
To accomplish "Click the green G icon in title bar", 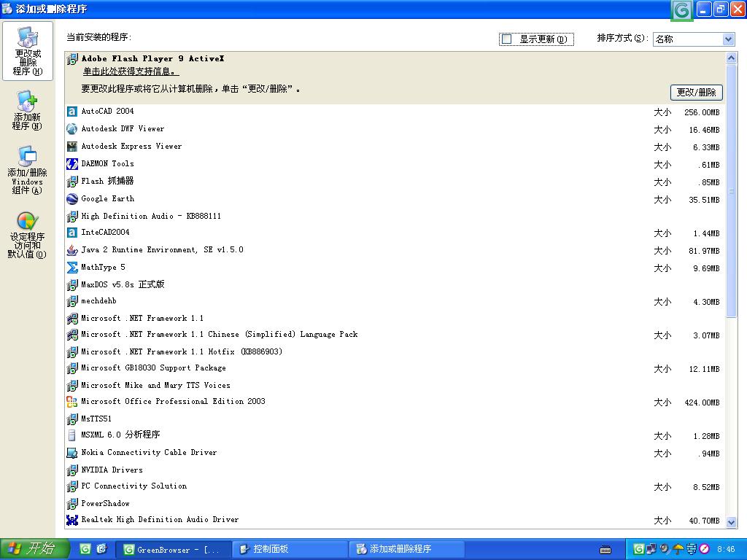I will (682, 9).
